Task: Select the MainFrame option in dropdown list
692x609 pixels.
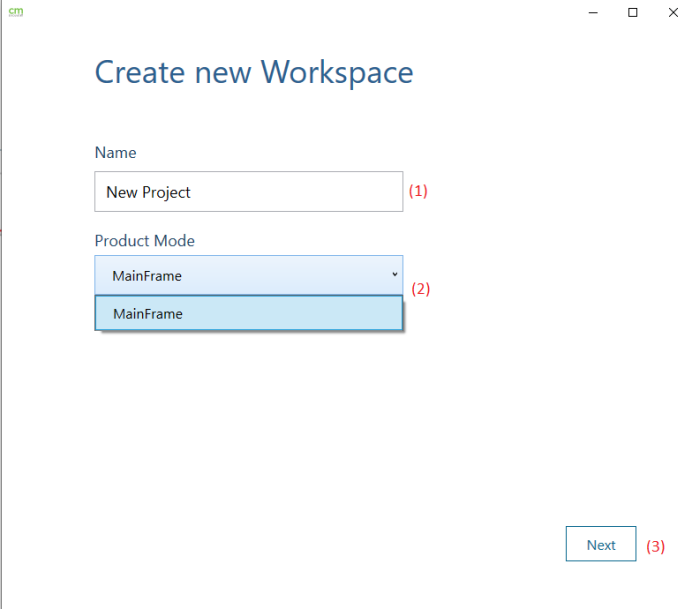Action: click(248, 313)
